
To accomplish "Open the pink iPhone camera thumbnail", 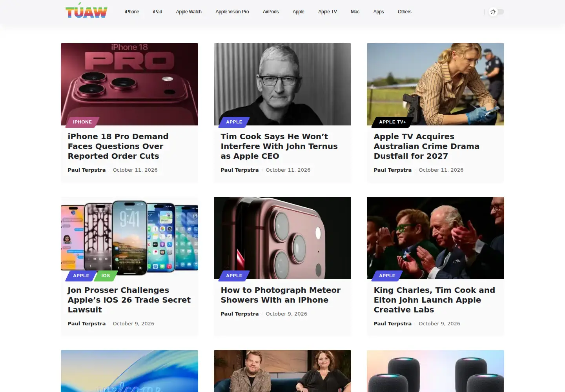I will 282,238.
